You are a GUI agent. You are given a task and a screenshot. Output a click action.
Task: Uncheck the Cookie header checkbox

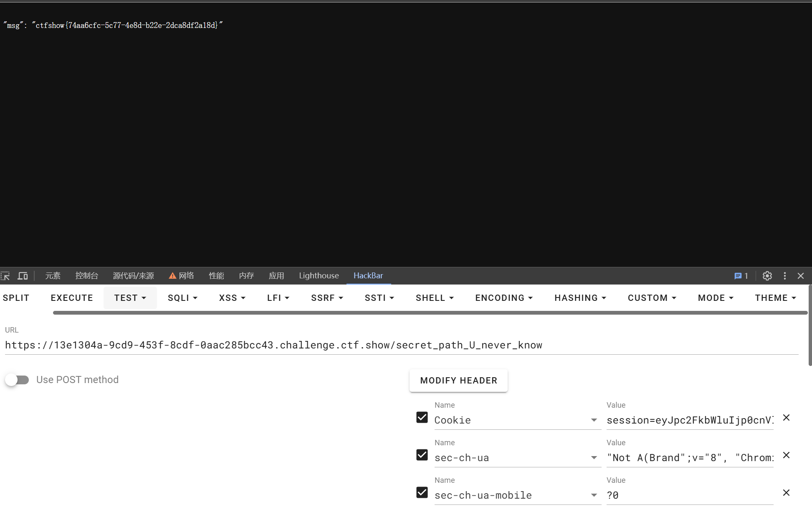click(x=422, y=417)
